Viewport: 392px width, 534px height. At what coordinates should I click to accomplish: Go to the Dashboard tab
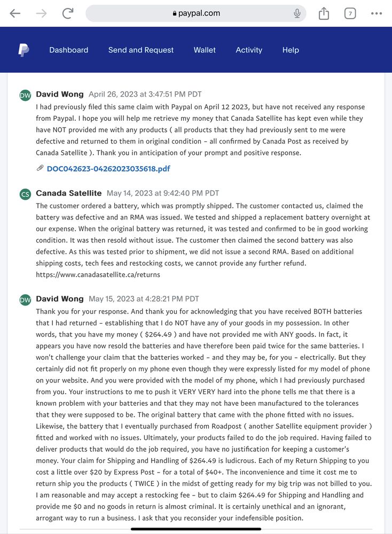point(69,50)
